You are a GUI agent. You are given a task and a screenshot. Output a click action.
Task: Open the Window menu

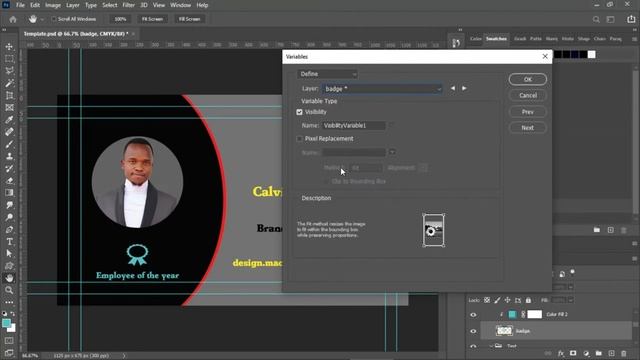[180, 5]
